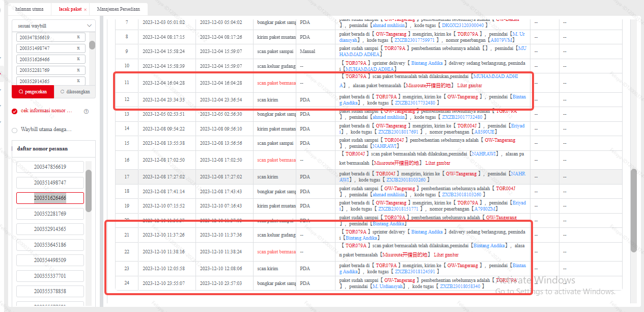Image resolution: width=644 pixels, height=312 pixels.
Task: Click flight number A8079VM link
Action: click(501, 40)
